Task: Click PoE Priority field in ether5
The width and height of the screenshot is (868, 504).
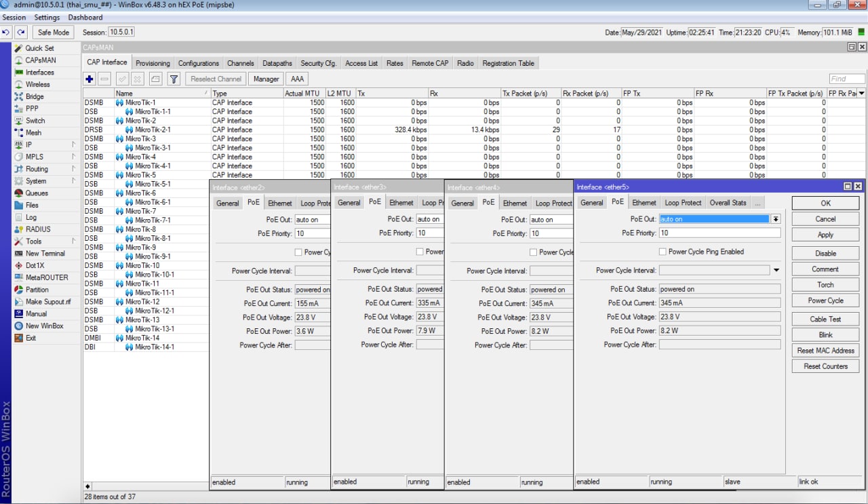Action: (719, 233)
